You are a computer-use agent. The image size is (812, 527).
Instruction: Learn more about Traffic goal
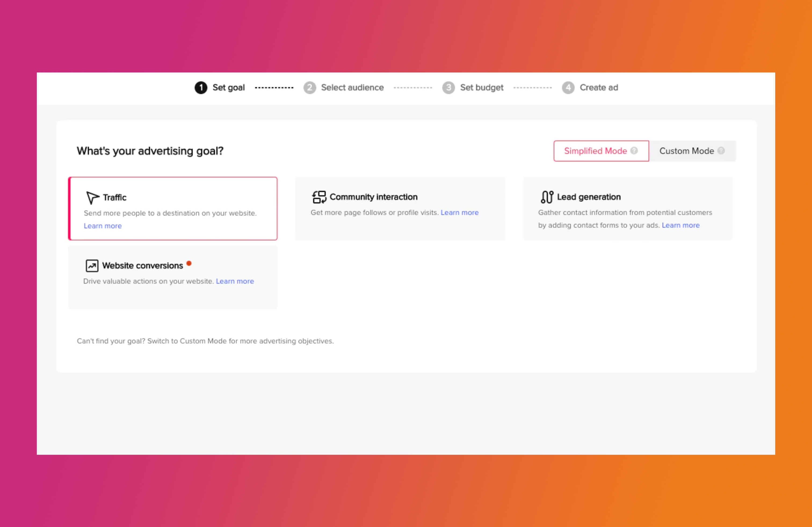tap(102, 225)
